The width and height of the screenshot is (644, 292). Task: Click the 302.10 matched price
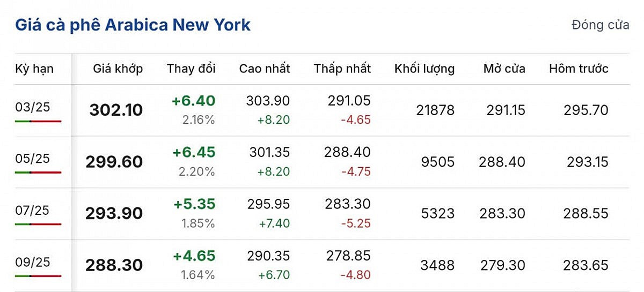116,110
